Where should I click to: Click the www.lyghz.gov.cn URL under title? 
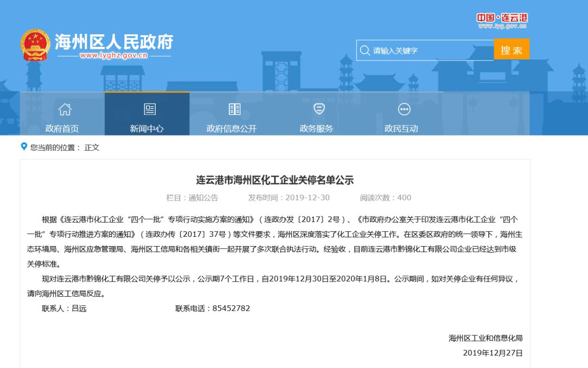pyautogui.click(x=114, y=56)
